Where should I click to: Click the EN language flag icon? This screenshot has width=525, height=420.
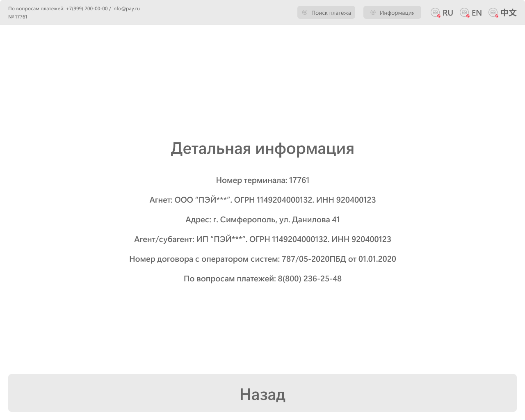(464, 12)
